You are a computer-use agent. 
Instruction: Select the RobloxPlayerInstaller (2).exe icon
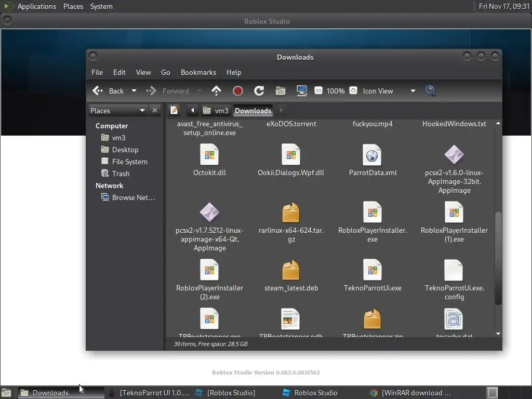(209, 270)
